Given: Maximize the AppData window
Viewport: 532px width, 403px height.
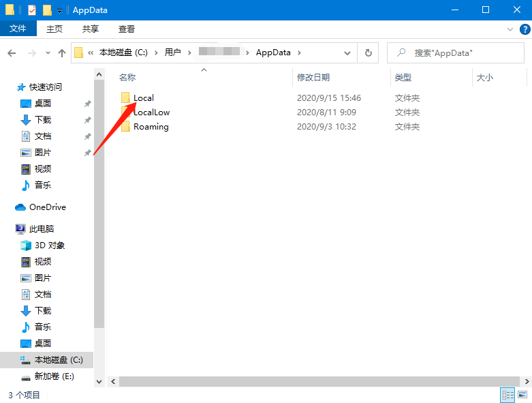Looking at the screenshot, I should click(x=486, y=10).
